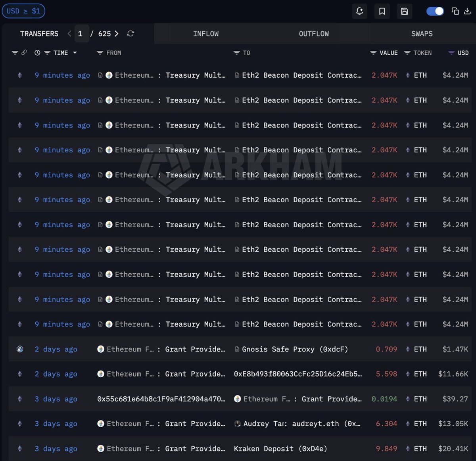
Task: Switch to the INFLOW tab
Action: point(205,34)
